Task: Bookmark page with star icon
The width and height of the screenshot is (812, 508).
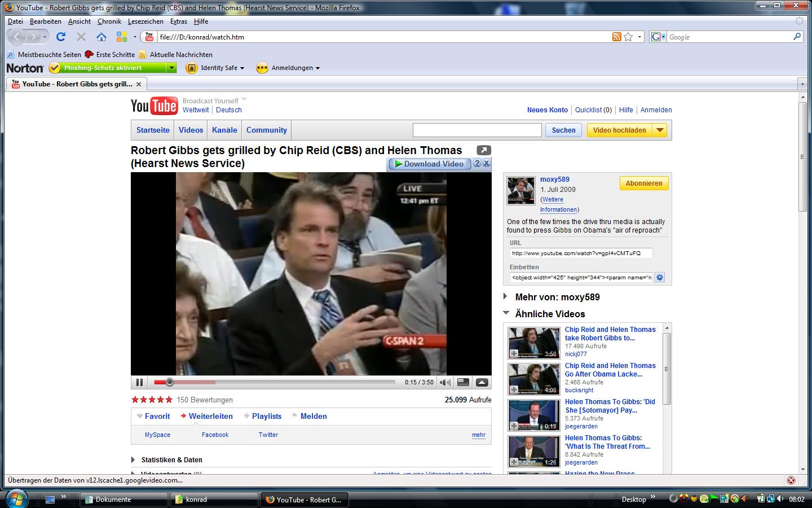Action: point(628,37)
